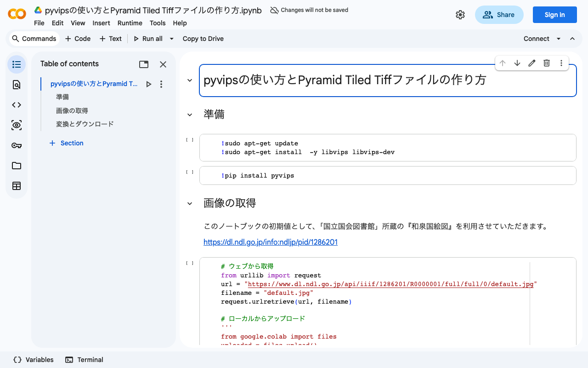Click the Copy to Drive button

click(203, 39)
